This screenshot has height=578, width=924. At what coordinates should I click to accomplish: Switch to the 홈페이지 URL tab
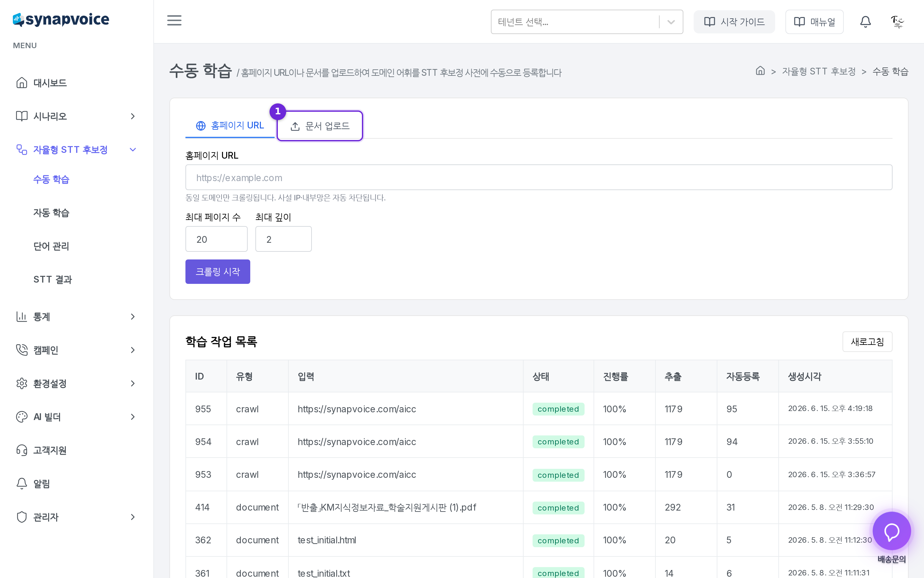pos(230,126)
